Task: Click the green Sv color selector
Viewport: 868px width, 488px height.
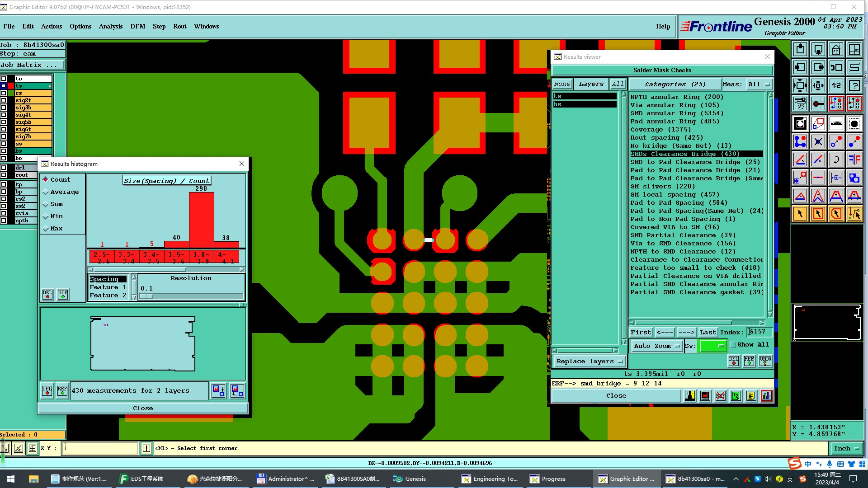Action: click(x=712, y=346)
